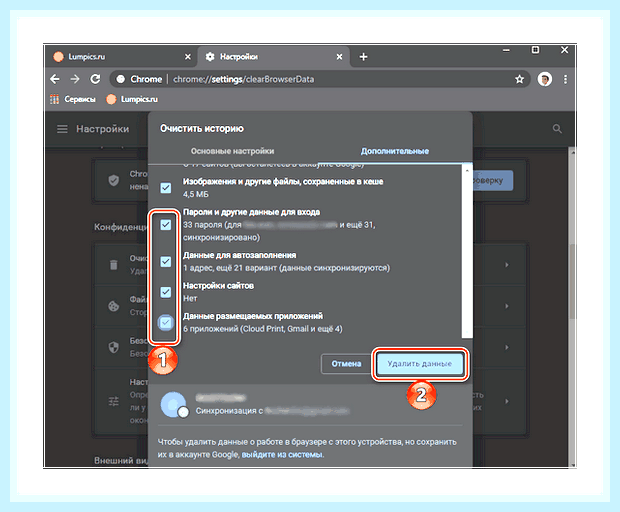Click the Chrome site info chip in address bar
620x512 pixels.
point(139,79)
